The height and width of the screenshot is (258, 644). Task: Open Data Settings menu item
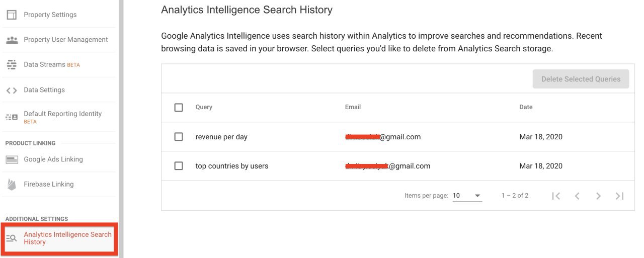click(x=44, y=90)
